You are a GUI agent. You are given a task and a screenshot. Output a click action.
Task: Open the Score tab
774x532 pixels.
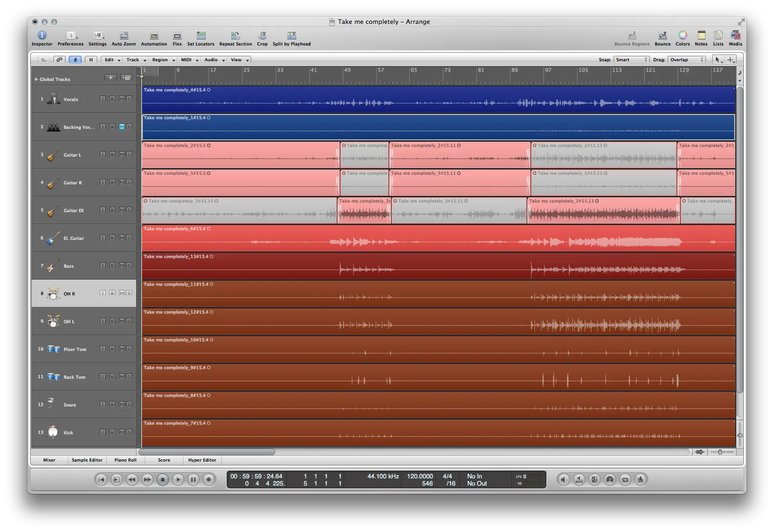pyautogui.click(x=164, y=460)
